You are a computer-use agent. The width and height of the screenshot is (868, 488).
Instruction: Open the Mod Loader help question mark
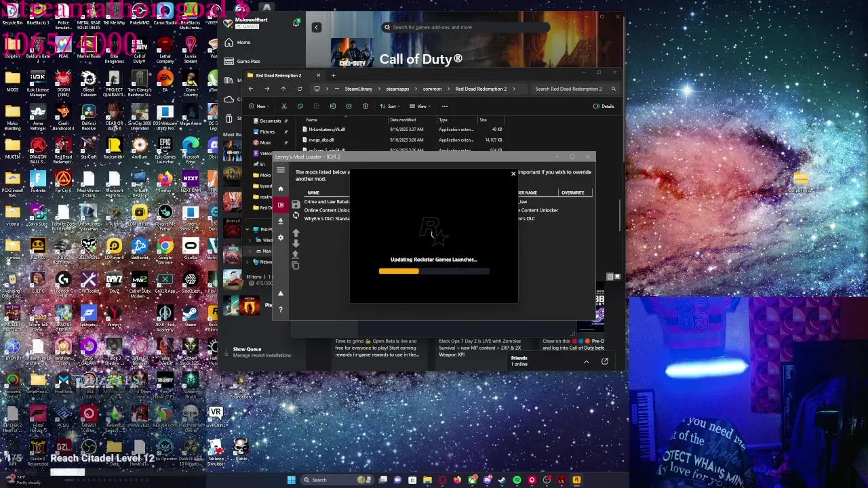click(281, 309)
